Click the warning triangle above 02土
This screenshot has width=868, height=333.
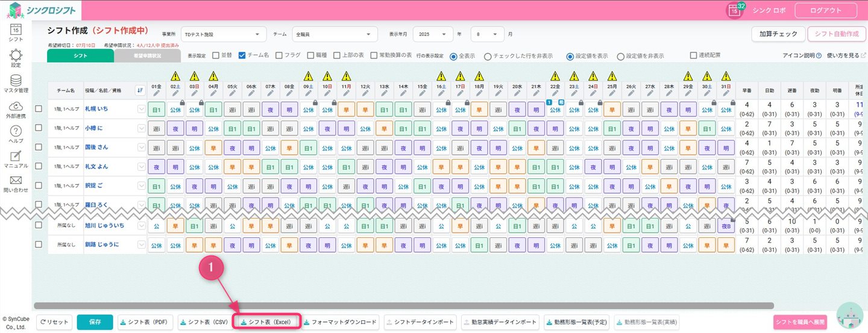(175, 76)
